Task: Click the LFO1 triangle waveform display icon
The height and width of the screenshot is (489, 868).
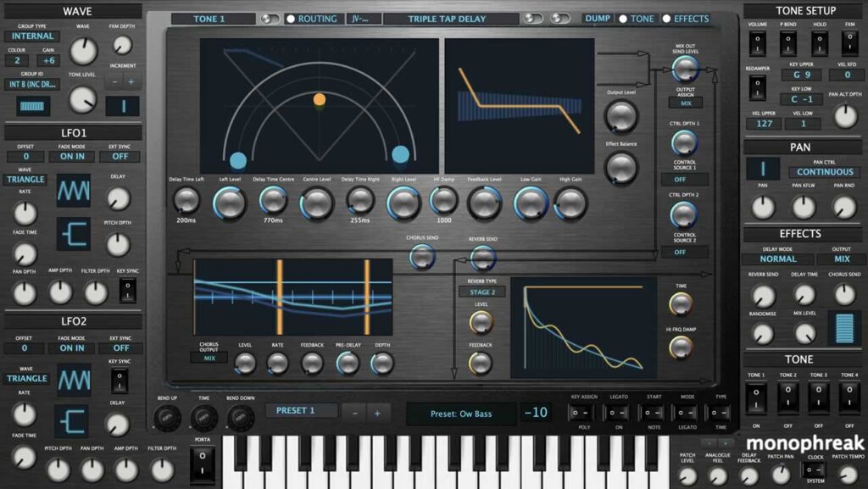Action: point(73,191)
